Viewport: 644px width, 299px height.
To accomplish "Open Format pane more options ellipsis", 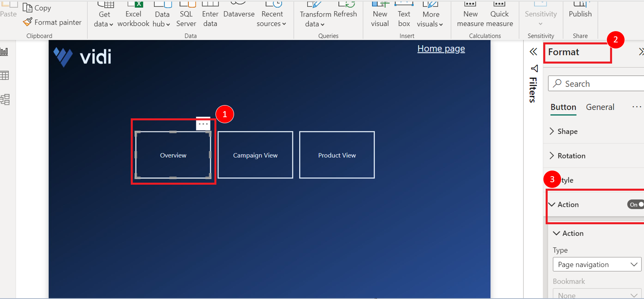I will coord(637,107).
